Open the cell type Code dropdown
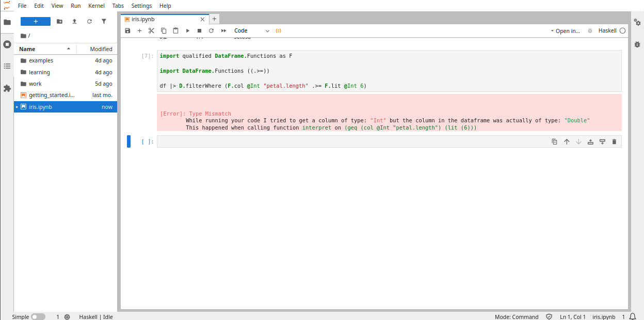The height and width of the screenshot is (320, 644). coord(251,31)
